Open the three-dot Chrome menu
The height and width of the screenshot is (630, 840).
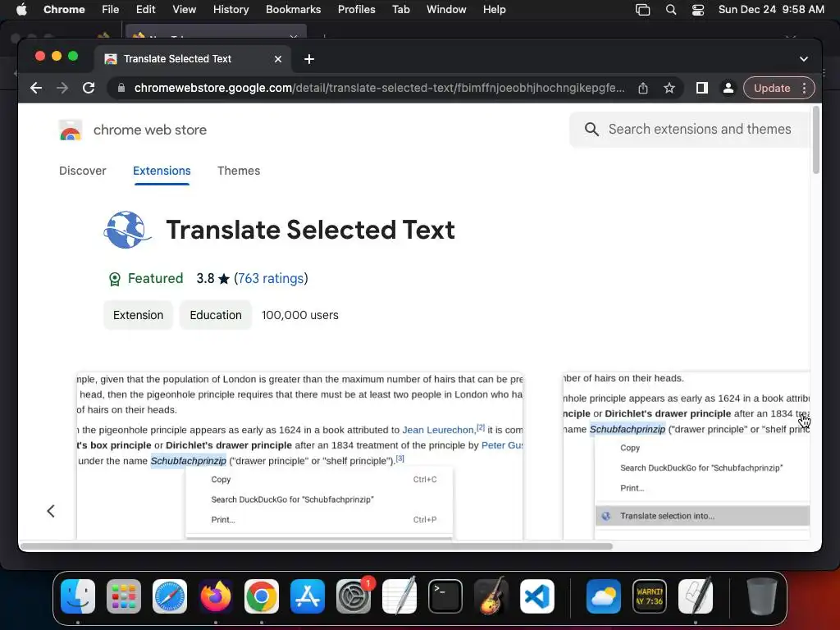804,88
